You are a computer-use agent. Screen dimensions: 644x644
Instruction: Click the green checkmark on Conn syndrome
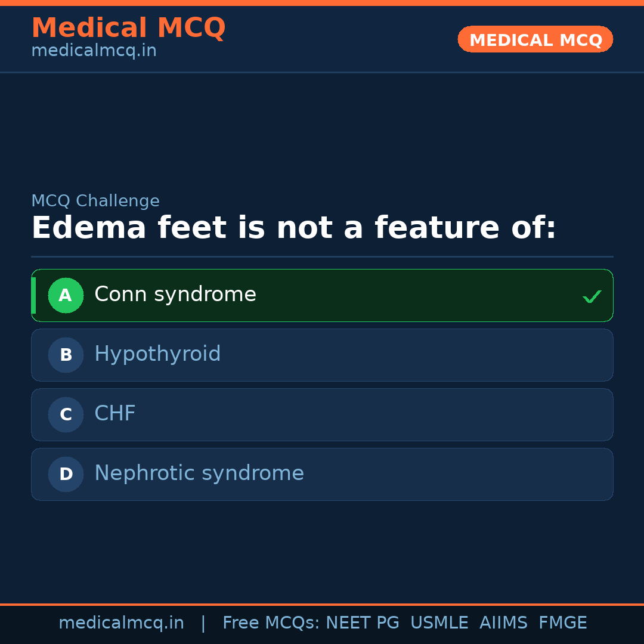click(x=592, y=296)
